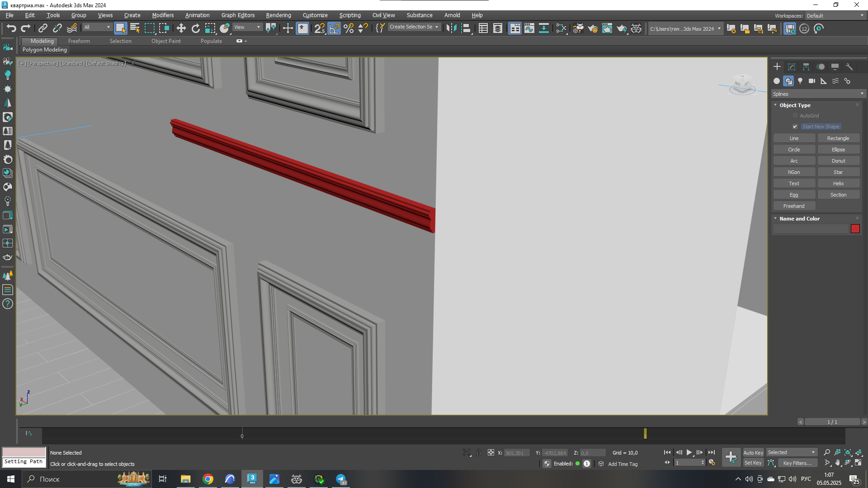Select the Move tool in main toolbar
The width and height of the screenshot is (868, 488).
click(181, 28)
